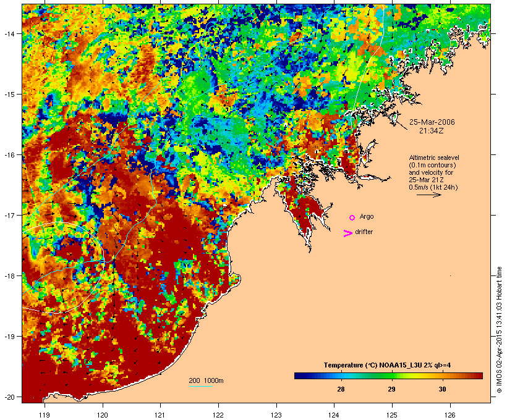Click the latitude axis label '-17'
The image size is (507, 420).
pyautogui.click(x=9, y=215)
